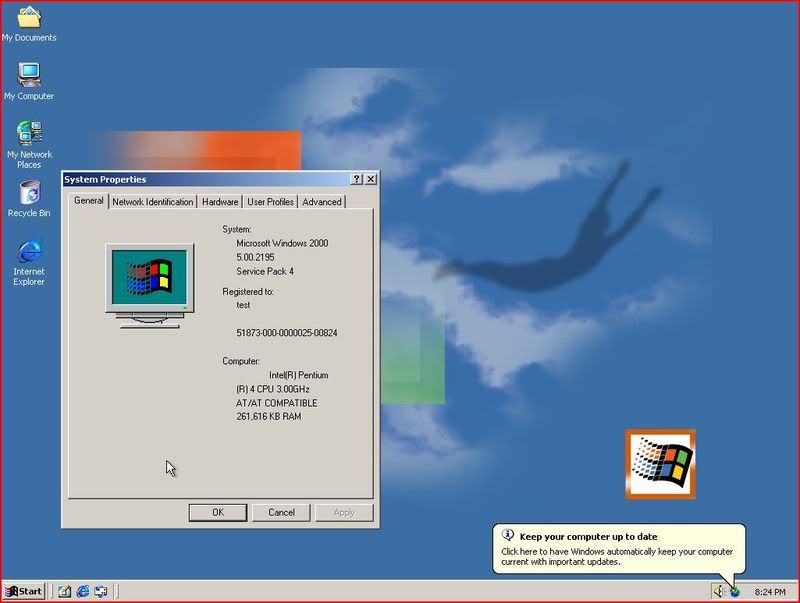Click the update notification balloon

(617, 549)
